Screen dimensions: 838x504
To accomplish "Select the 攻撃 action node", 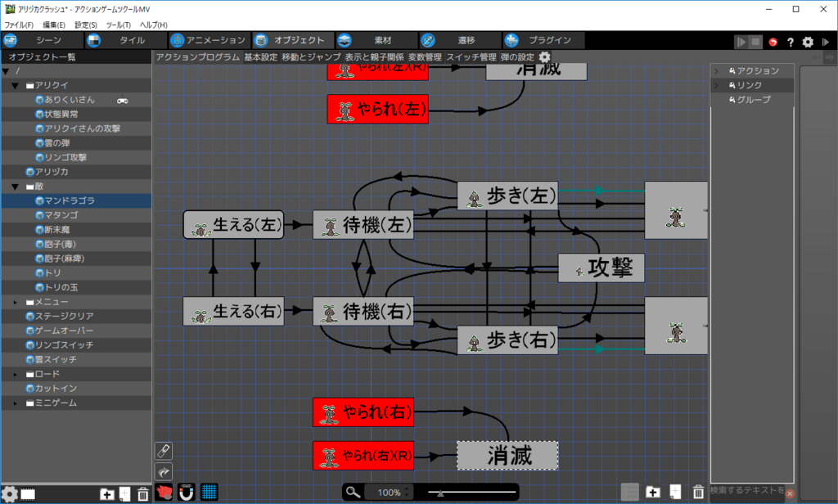I will point(601,268).
